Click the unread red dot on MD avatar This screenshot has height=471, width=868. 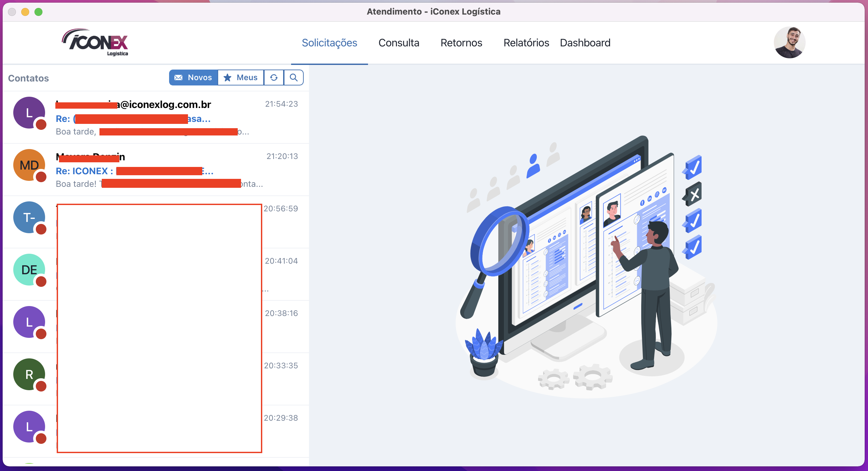41,177
